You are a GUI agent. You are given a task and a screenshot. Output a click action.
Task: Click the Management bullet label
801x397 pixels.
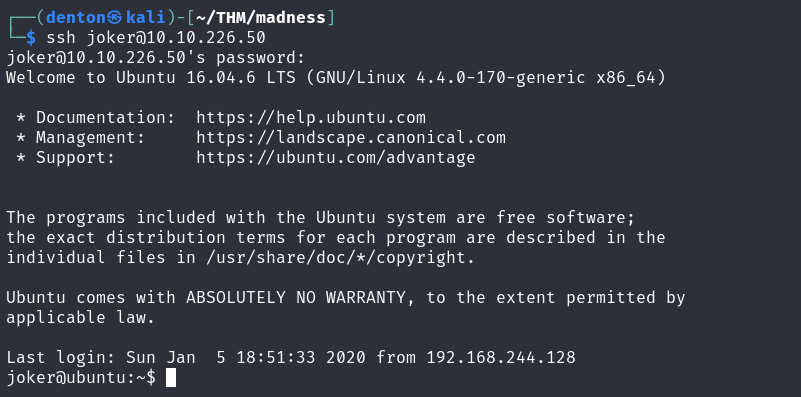(90, 137)
